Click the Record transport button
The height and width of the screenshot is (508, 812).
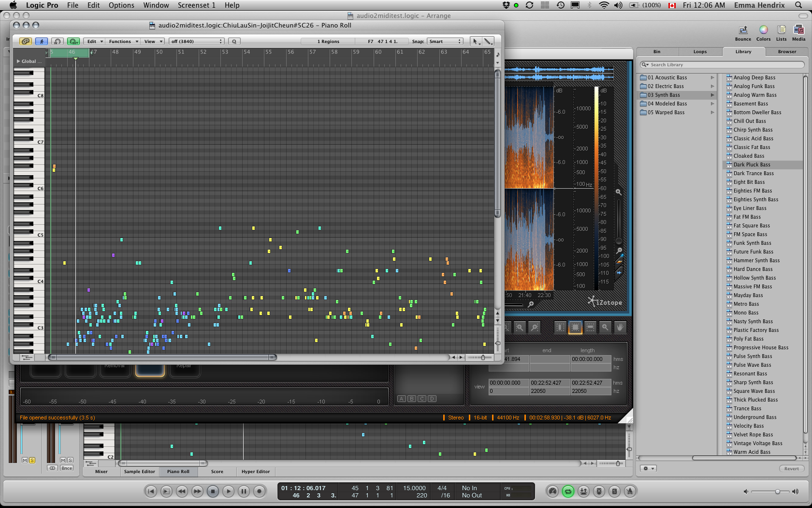tap(259, 492)
